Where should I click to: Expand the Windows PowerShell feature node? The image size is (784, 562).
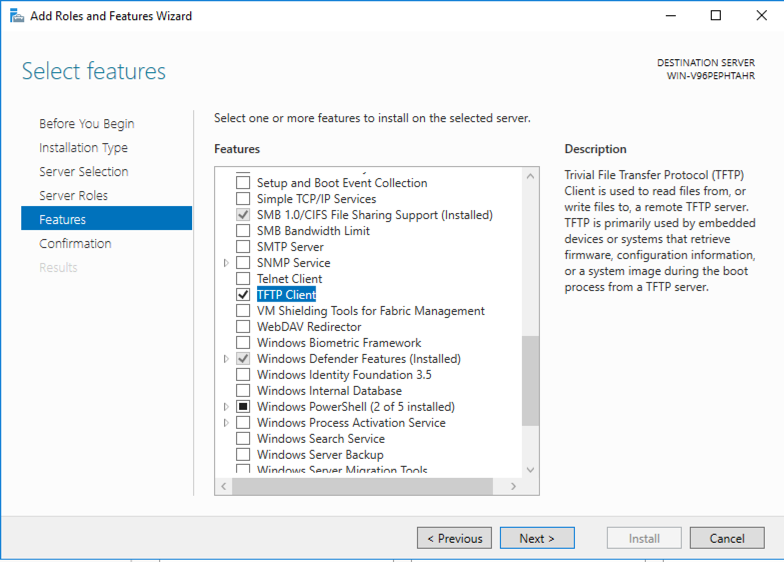pos(227,407)
